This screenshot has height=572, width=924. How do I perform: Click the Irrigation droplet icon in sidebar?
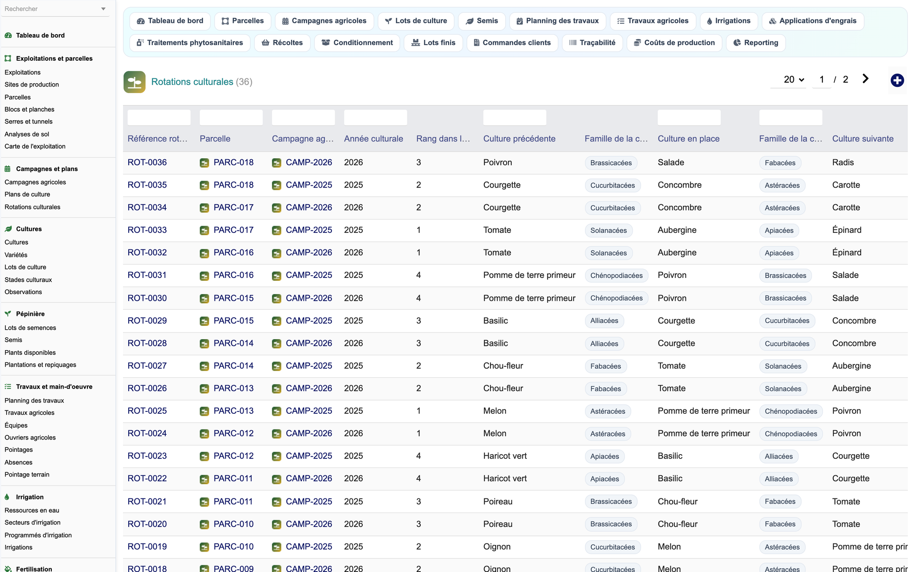tap(7, 497)
